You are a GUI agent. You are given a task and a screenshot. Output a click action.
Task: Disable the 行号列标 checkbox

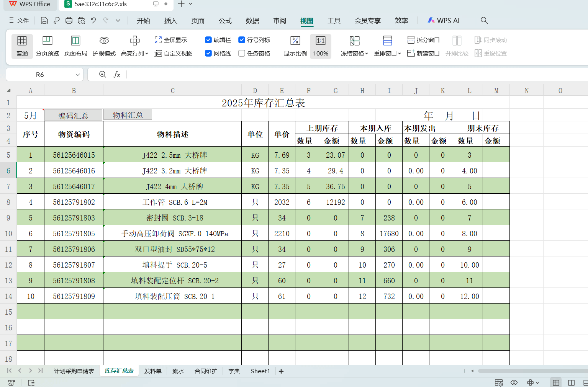(x=241, y=39)
